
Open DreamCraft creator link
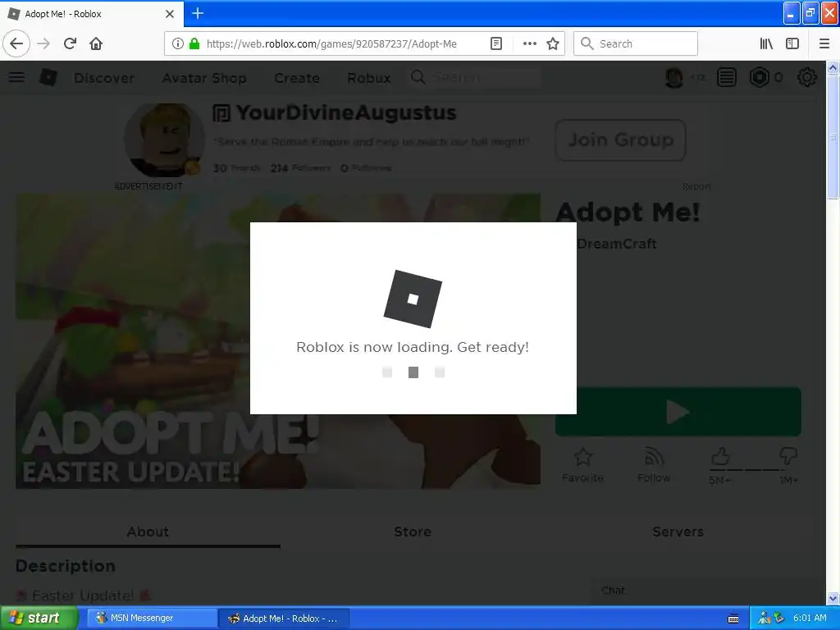click(x=617, y=244)
